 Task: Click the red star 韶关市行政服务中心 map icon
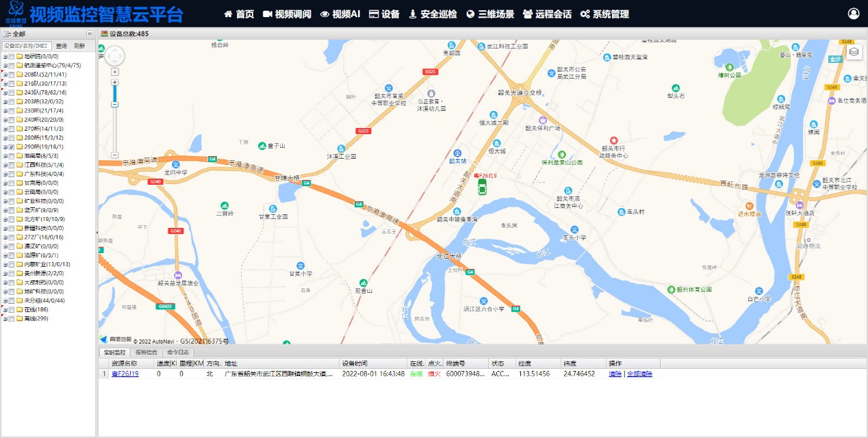[x=614, y=140]
